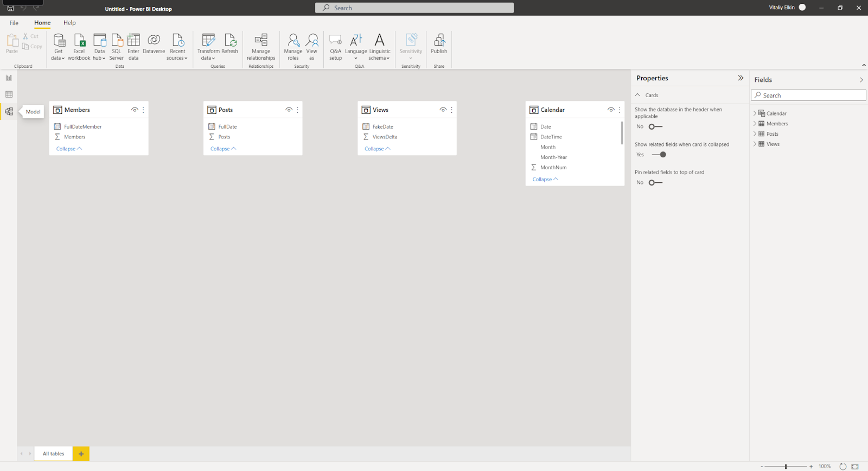This screenshot has height=471, width=868.
Task: Connect to SQL Server
Action: point(117,47)
